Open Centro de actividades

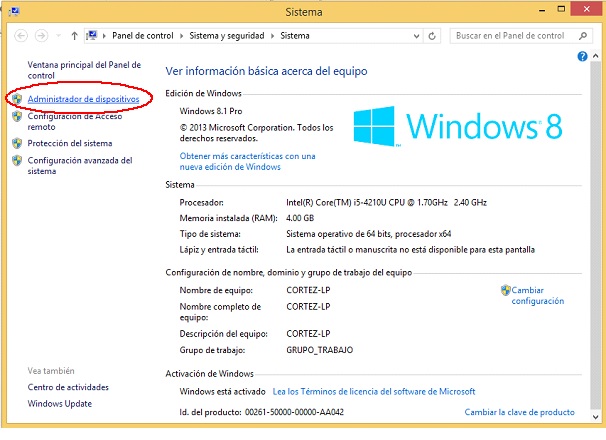pyautogui.click(x=68, y=387)
